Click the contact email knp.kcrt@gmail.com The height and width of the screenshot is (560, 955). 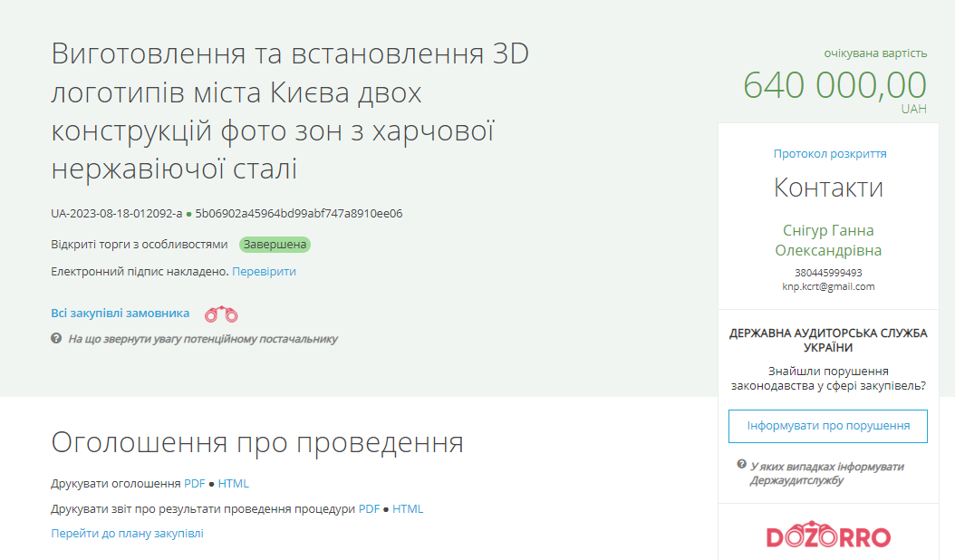828,286
